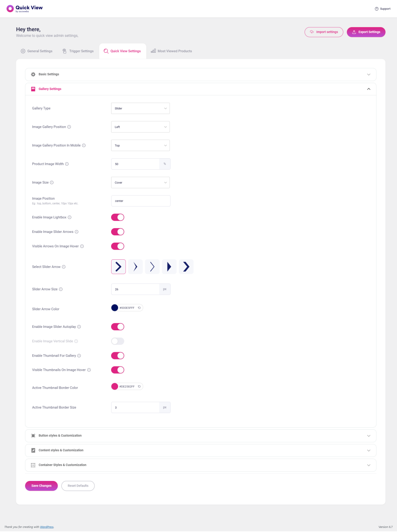This screenshot has height=532, width=397.
Task: Expand the Button styles & Customization section
Action: [x=201, y=436]
